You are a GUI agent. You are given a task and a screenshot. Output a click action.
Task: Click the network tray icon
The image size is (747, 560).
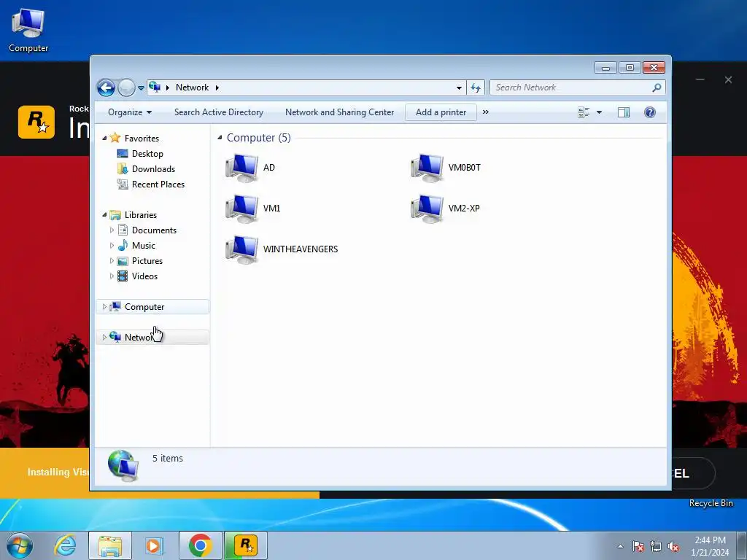click(656, 546)
